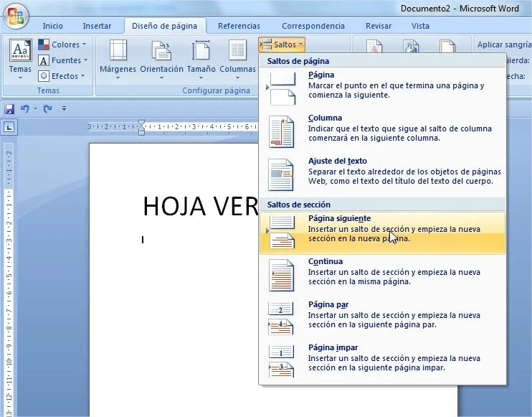
Task: Click the Columna column break icon
Action: click(x=281, y=131)
